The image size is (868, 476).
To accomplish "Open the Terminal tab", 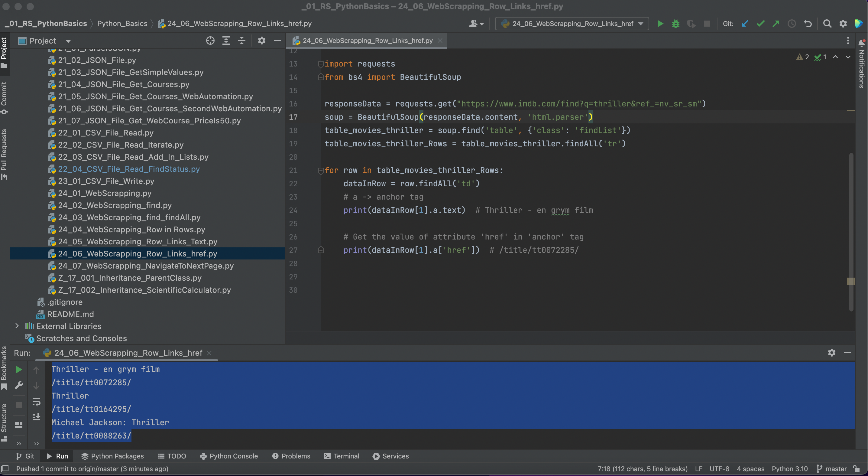I will click(x=342, y=456).
